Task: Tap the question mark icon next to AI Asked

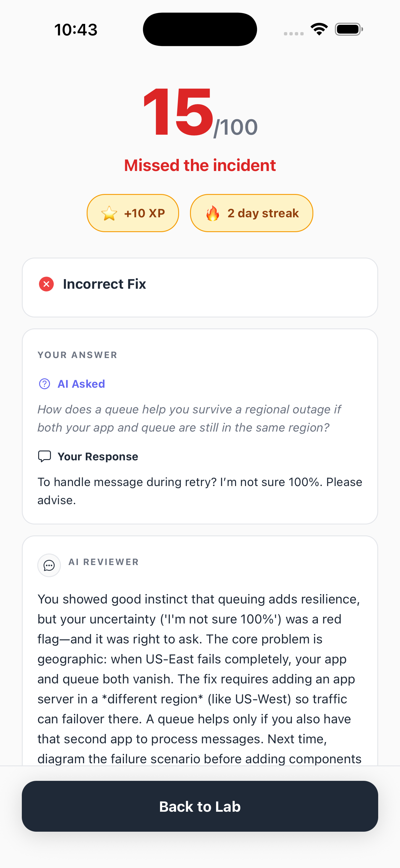Action: (44, 384)
